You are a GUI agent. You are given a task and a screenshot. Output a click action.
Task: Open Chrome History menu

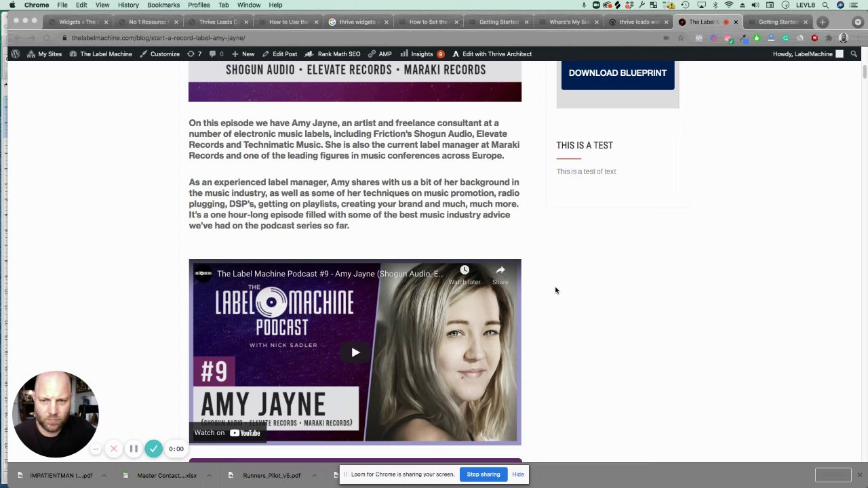point(128,5)
